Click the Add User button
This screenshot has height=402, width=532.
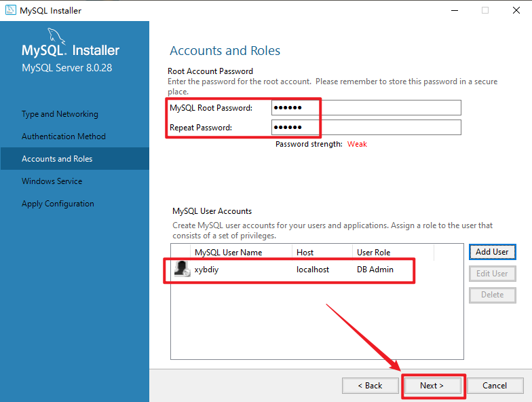click(x=493, y=252)
